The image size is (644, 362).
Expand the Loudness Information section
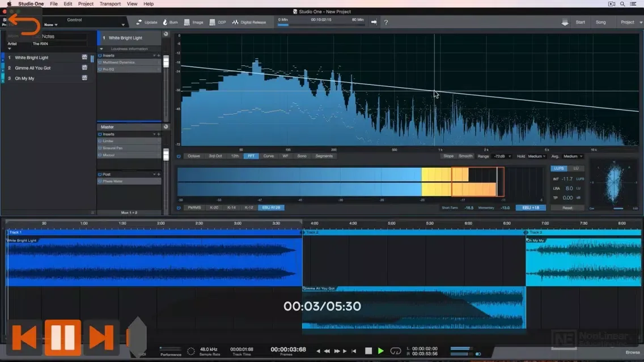coord(101,49)
